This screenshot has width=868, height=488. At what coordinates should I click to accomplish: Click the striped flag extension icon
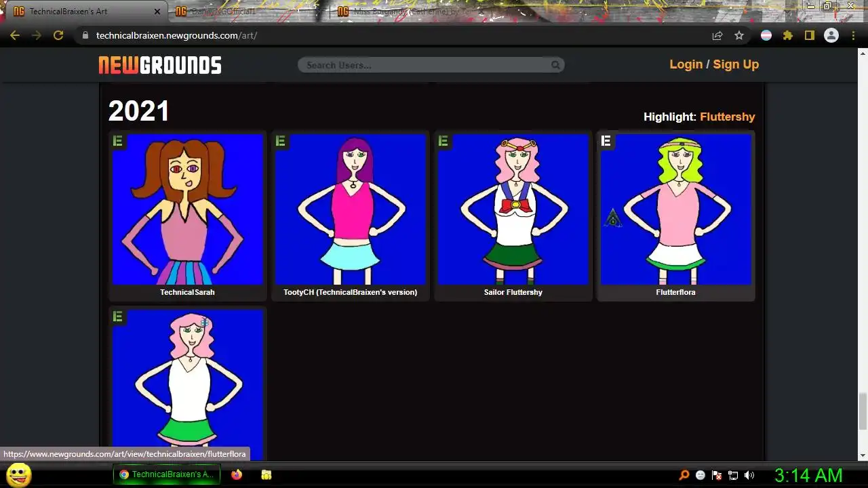pyautogui.click(x=766, y=35)
